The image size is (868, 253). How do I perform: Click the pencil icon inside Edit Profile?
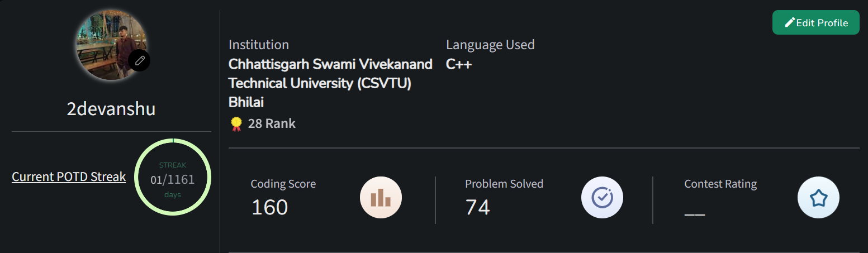(x=790, y=23)
